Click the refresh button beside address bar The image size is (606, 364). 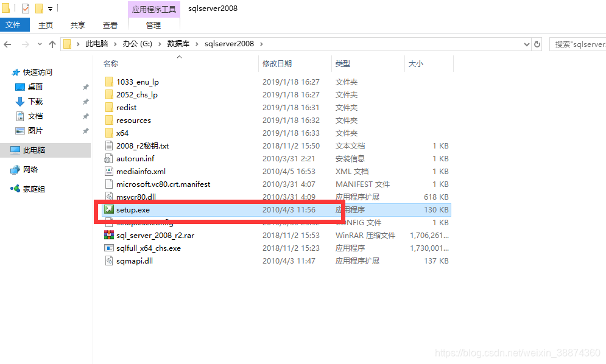coord(537,44)
